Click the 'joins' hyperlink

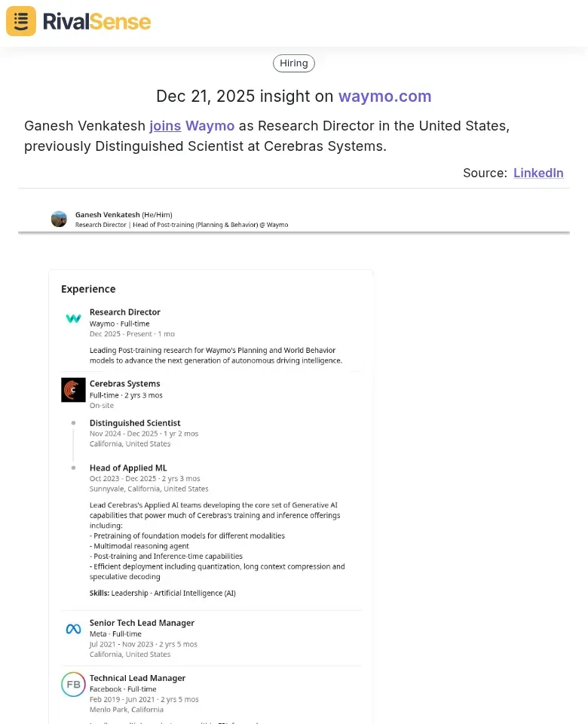pyautogui.click(x=165, y=125)
